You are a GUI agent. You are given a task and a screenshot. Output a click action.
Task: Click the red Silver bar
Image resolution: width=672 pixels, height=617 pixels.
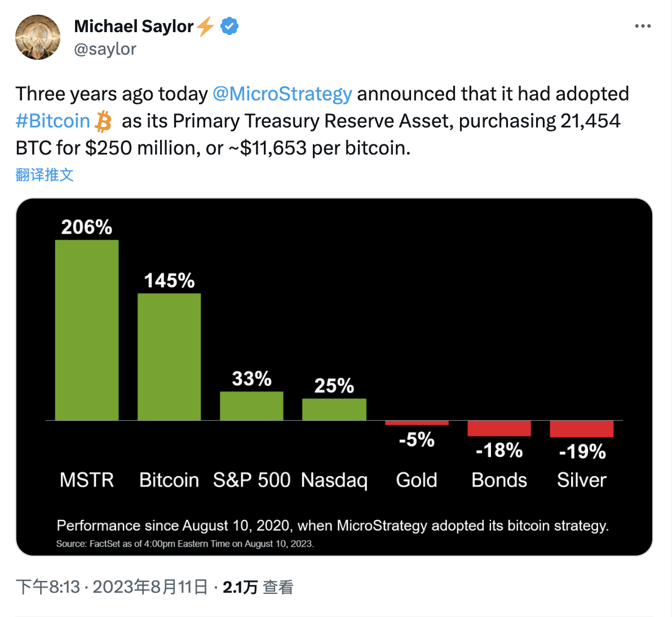click(x=581, y=429)
